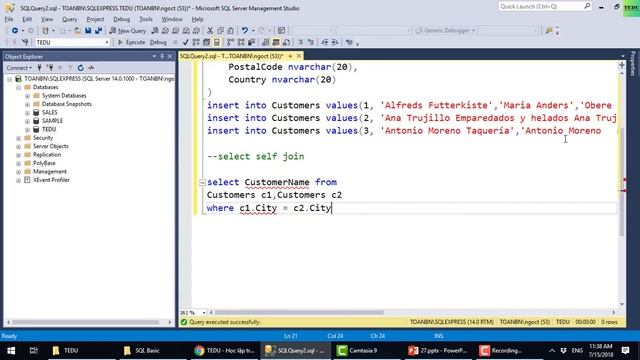Expand the SALES database node
Viewport: 640px width, 360px height.
27,113
